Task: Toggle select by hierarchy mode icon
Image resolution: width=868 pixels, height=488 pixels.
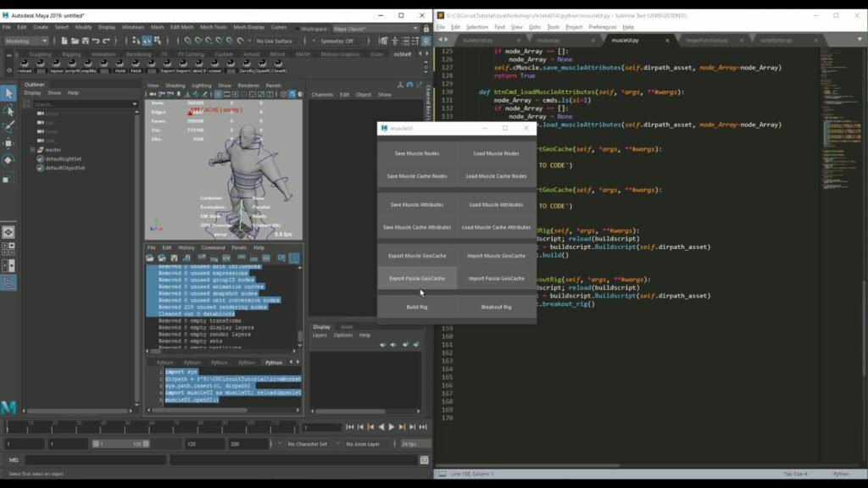Action: [x=136, y=41]
